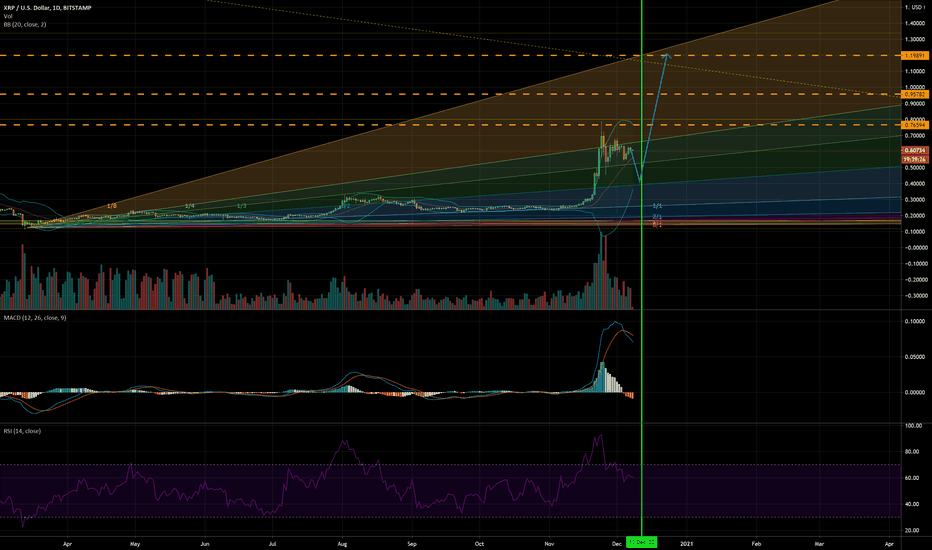932x550 pixels.
Task: Click the 0.05000 MACD scale value
Action: click(x=915, y=357)
